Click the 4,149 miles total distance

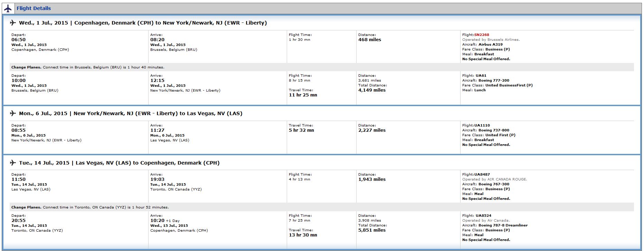[372, 90]
